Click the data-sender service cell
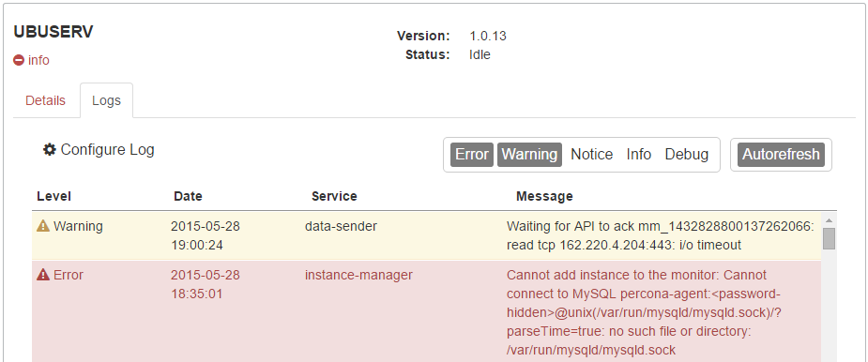The image size is (868, 362). [341, 226]
